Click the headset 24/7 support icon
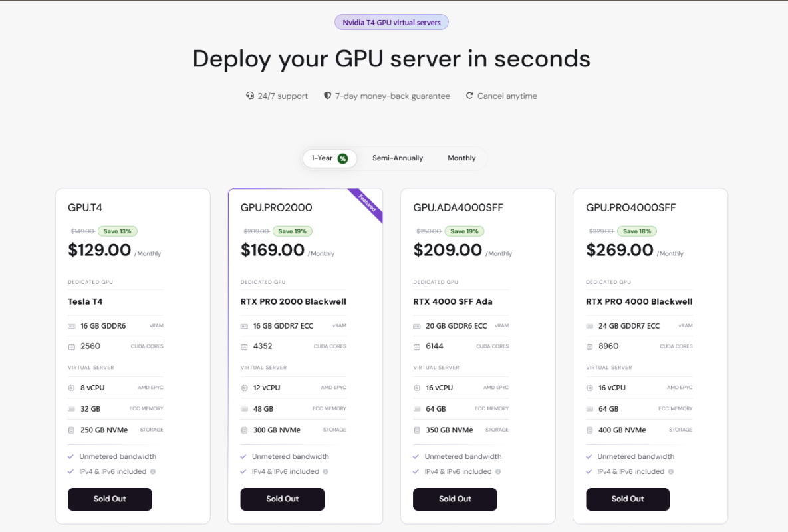The width and height of the screenshot is (788, 532). pos(250,96)
